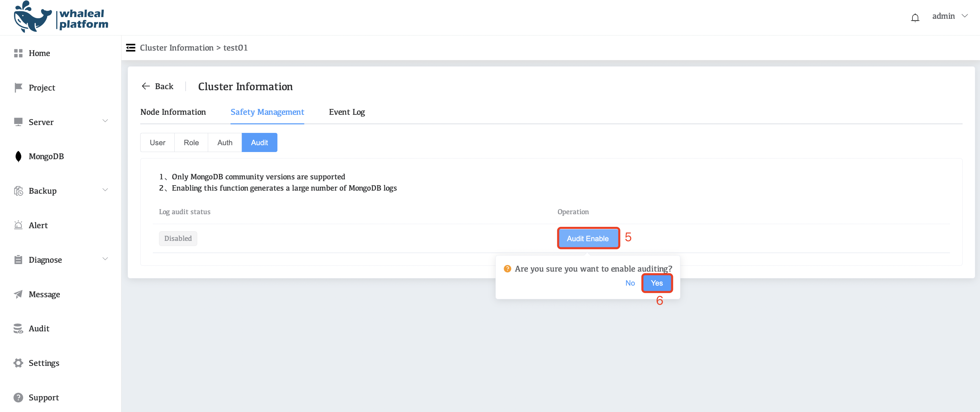Click the Settings sidebar icon
This screenshot has width=980, height=412.
pos(18,362)
